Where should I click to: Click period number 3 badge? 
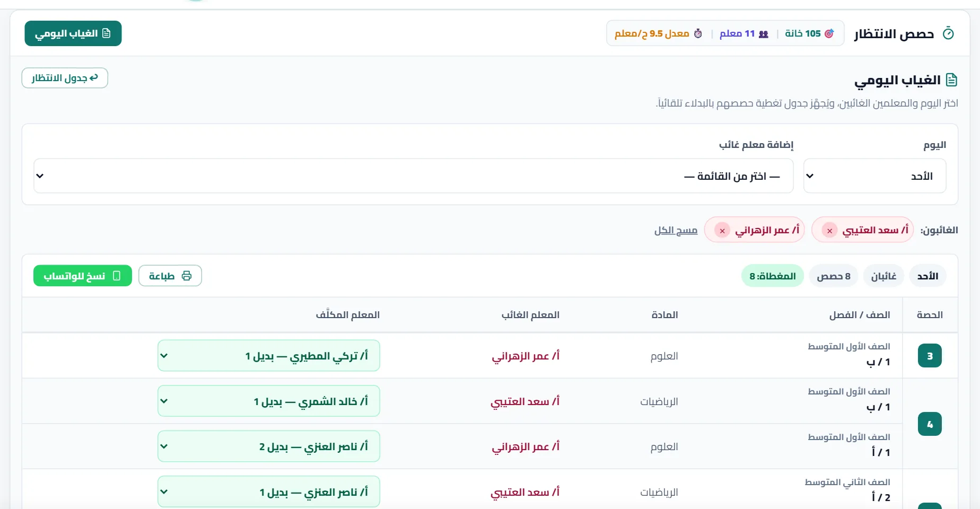930,356
